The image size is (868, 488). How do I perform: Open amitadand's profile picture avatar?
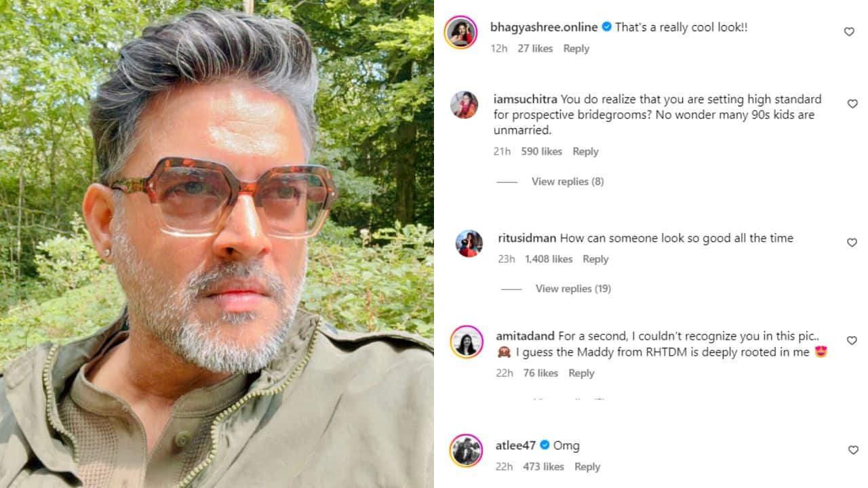[x=467, y=342]
